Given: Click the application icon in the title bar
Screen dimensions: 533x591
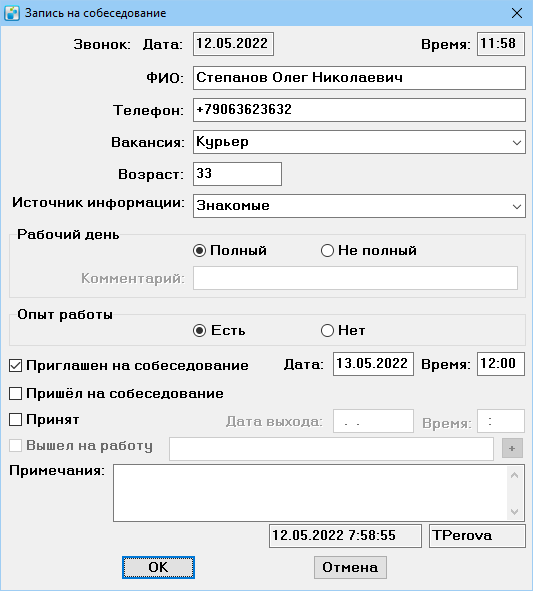Looking at the screenshot, I should pyautogui.click(x=12, y=13).
